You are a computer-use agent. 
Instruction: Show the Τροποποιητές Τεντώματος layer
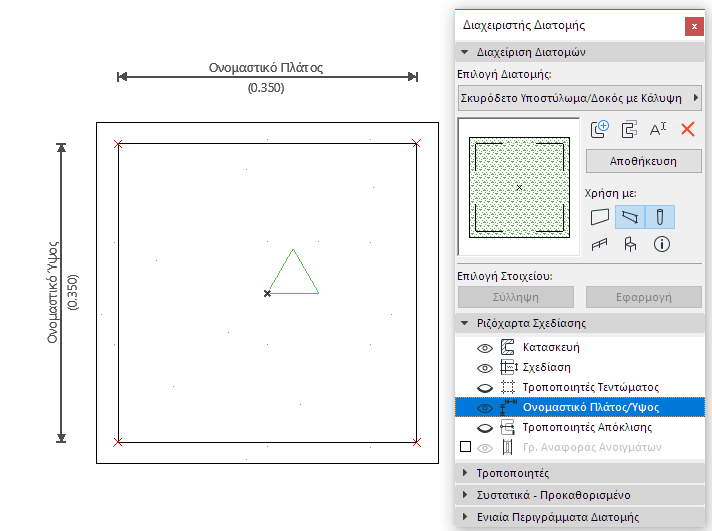click(485, 388)
